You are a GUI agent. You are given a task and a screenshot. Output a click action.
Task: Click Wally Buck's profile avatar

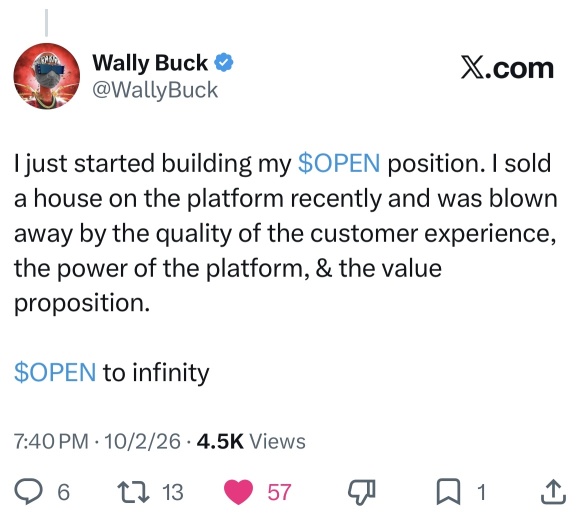[47, 76]
